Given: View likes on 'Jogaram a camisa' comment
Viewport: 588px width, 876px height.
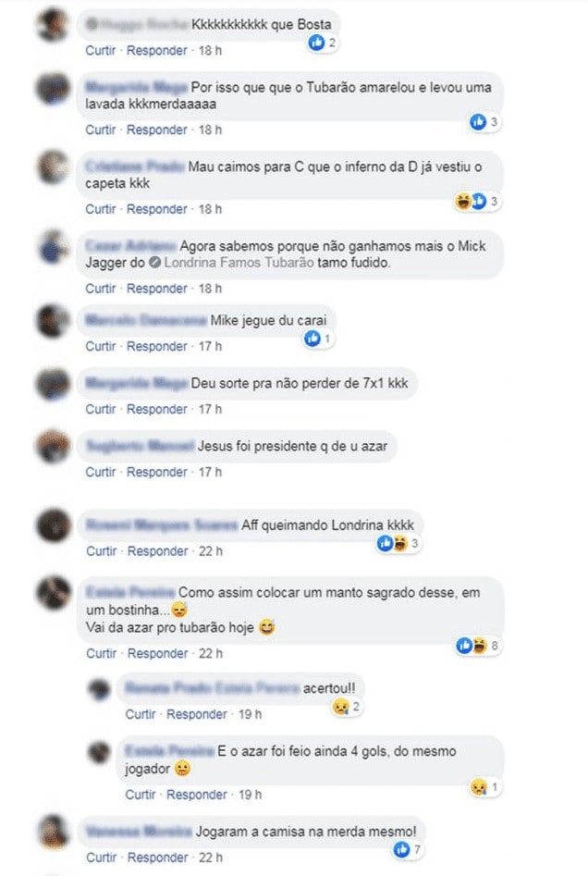Looking at the screenshot, I should coord(407,850).
